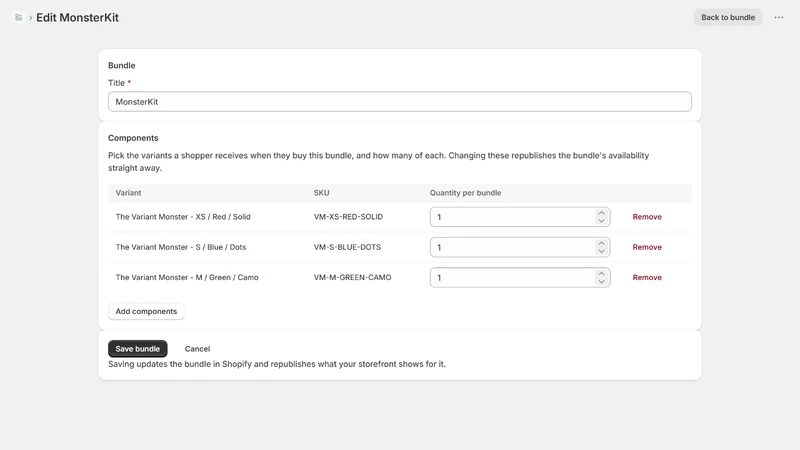Increase quantity for S / Blue / Dots
This screenshot has height=450, width=800.
coord(602,243)
